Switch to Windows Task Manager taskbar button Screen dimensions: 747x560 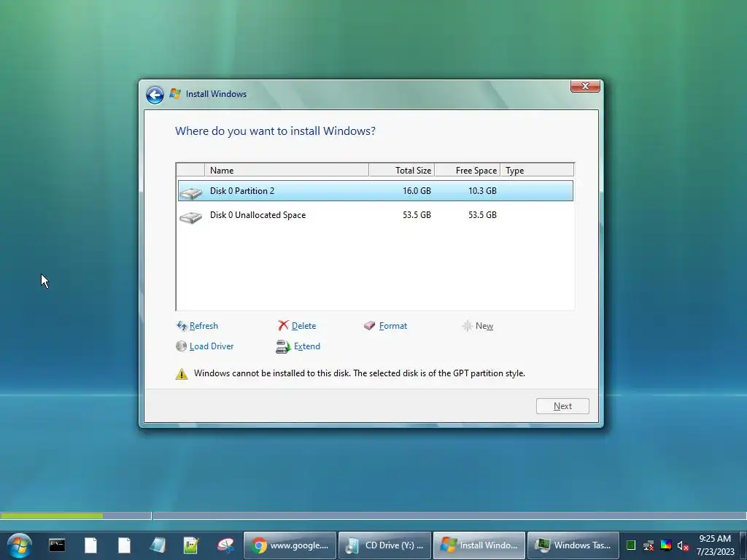(573, 545)
